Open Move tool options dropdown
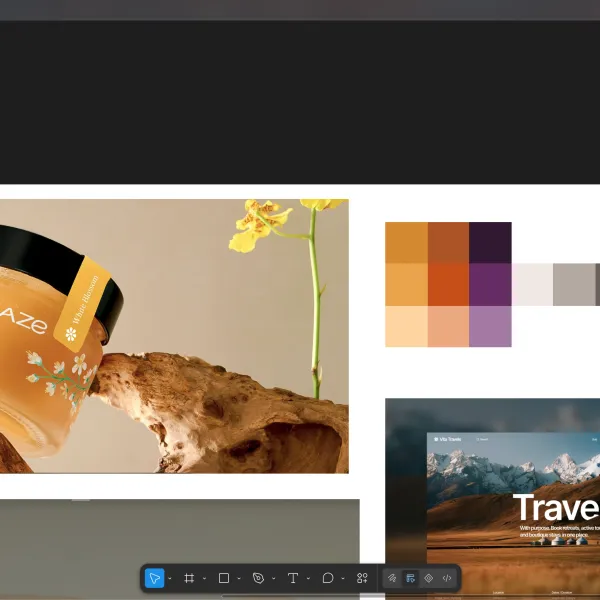Image resolution: width=600 pixels, height=600 pixels. (x=170, y=578)
